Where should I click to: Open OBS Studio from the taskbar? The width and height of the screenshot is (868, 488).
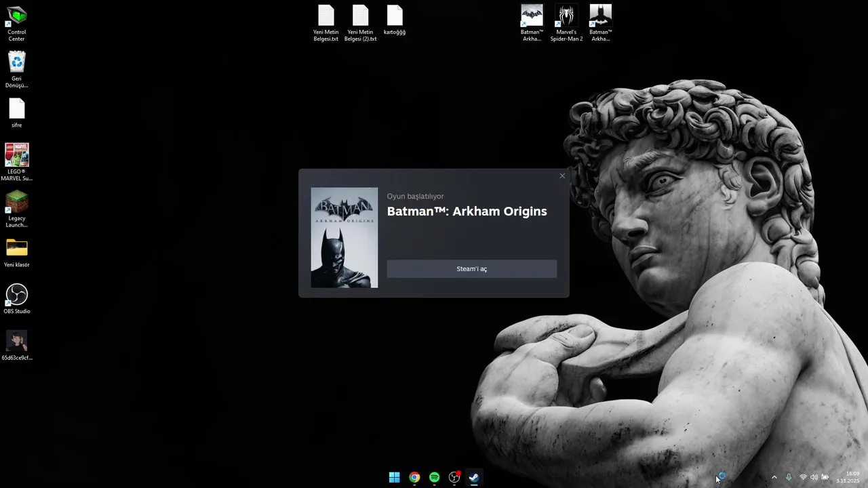pos(454,477)
